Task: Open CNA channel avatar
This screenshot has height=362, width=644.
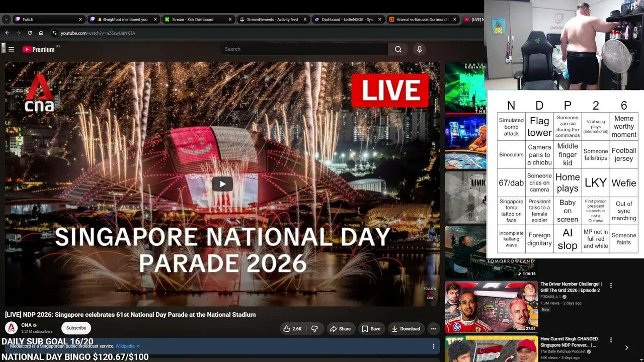Action: click(x=11, y=328)
